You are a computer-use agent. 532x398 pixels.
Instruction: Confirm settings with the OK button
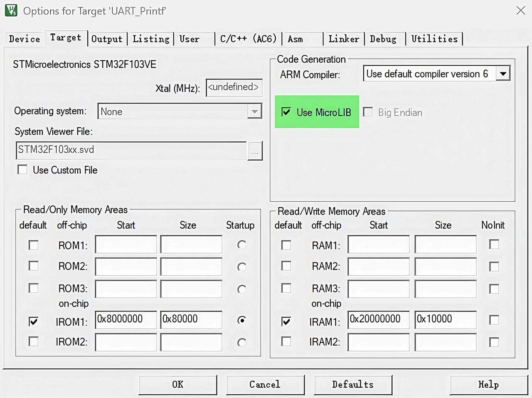point(178,385)
